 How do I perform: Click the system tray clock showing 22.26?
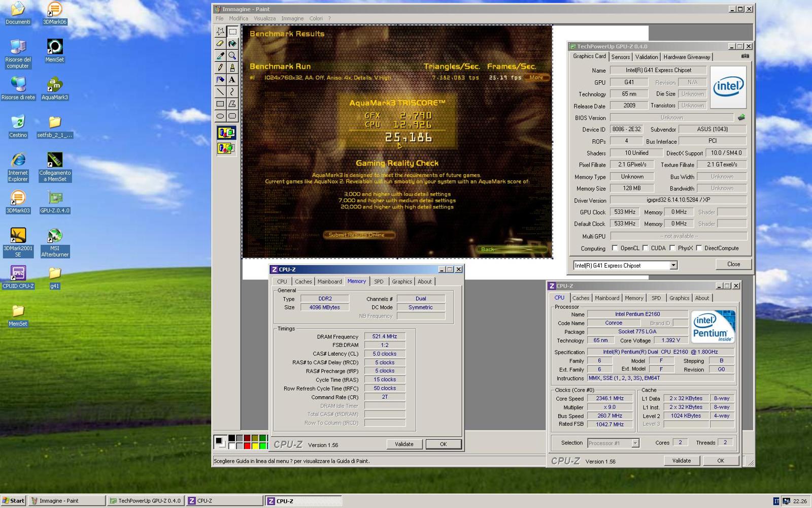(800, 501)
